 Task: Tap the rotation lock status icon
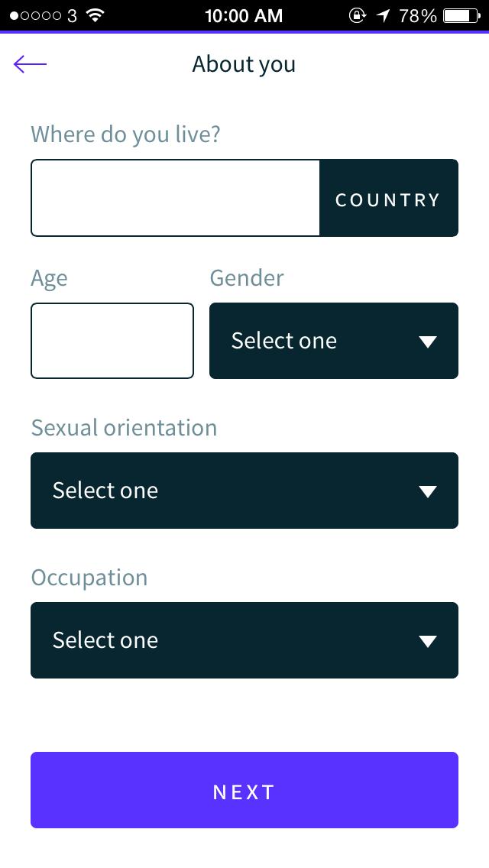357,15
